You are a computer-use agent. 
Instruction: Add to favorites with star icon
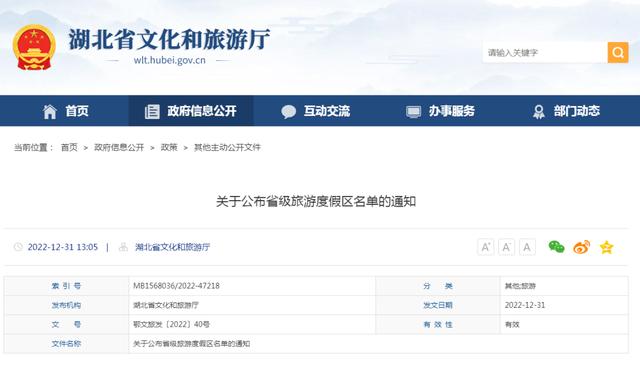(607, 247)
